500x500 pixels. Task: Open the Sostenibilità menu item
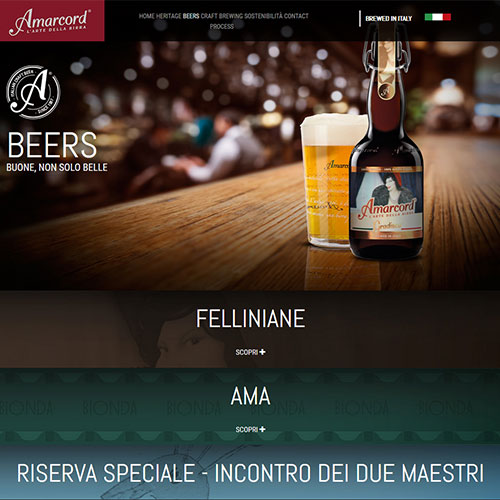pos(263,16)
